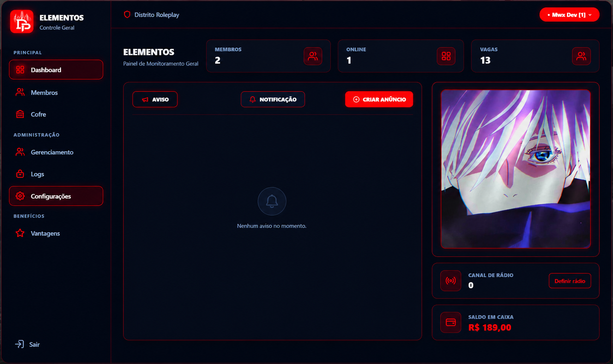Click the bell icon on Notificação button
The height and width of the screenshot is (364, 613).
pyautogui.click(x=252, y=99)
